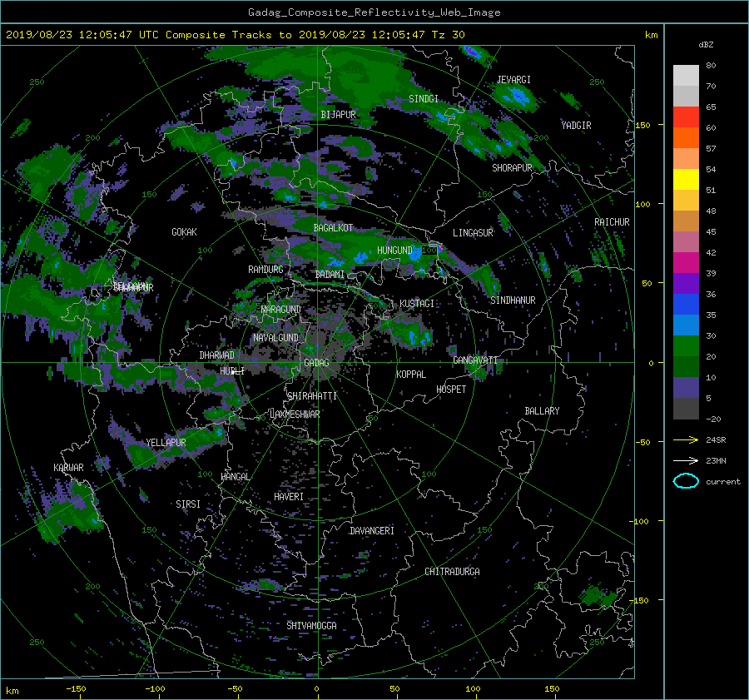749x700 pixels.
Task: Click the JEVARGI label
Action: (514, 80)
